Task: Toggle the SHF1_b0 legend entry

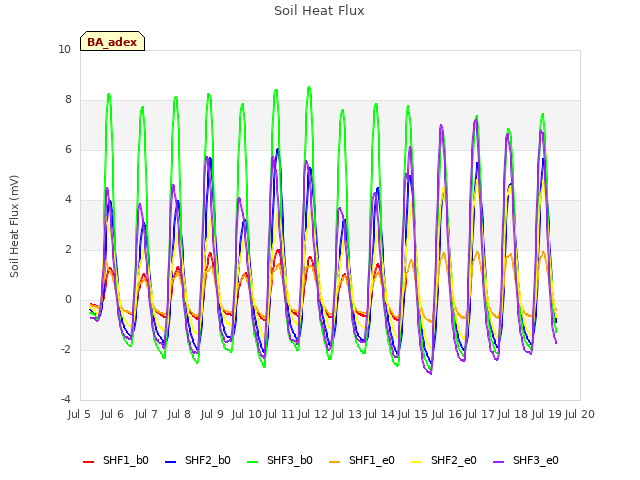Action: pos(116,460)
